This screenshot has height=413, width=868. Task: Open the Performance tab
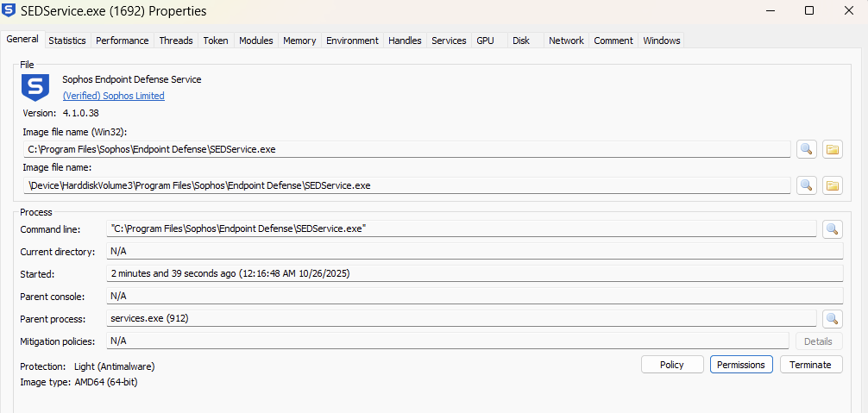click(122, 41)
